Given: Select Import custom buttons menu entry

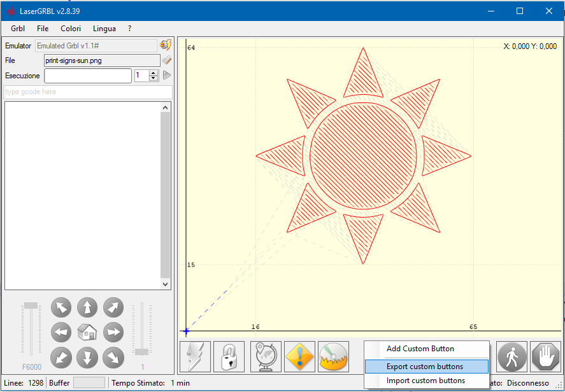Looking at the screenshot, I should pos(427,381).
